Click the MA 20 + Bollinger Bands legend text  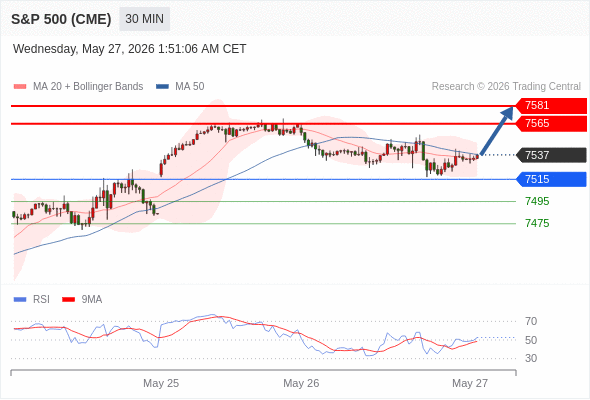(x=88, y=87)
